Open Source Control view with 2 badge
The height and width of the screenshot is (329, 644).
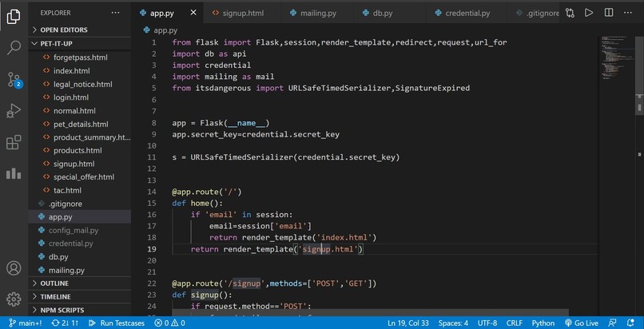[x=14, y=80]
